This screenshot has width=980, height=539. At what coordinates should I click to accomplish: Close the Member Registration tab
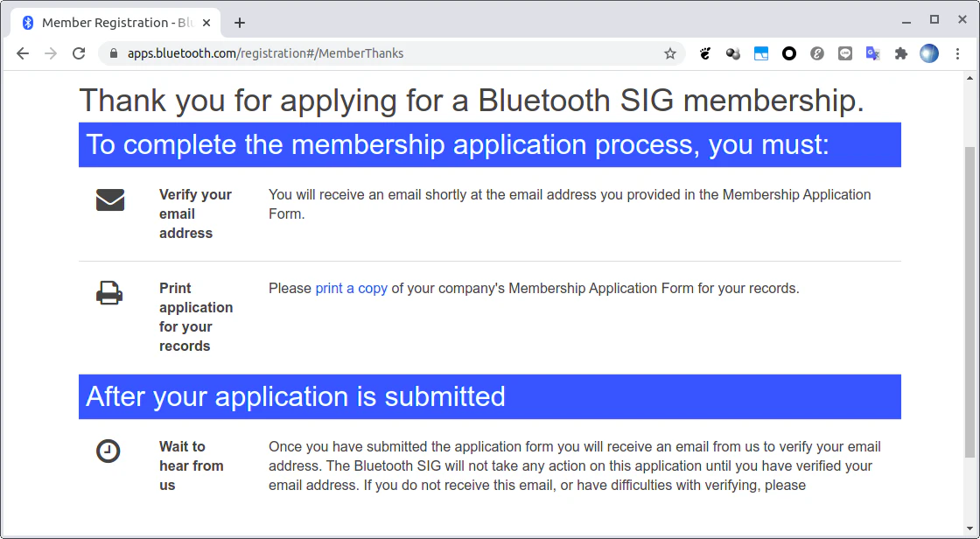(x=206, y=23)
